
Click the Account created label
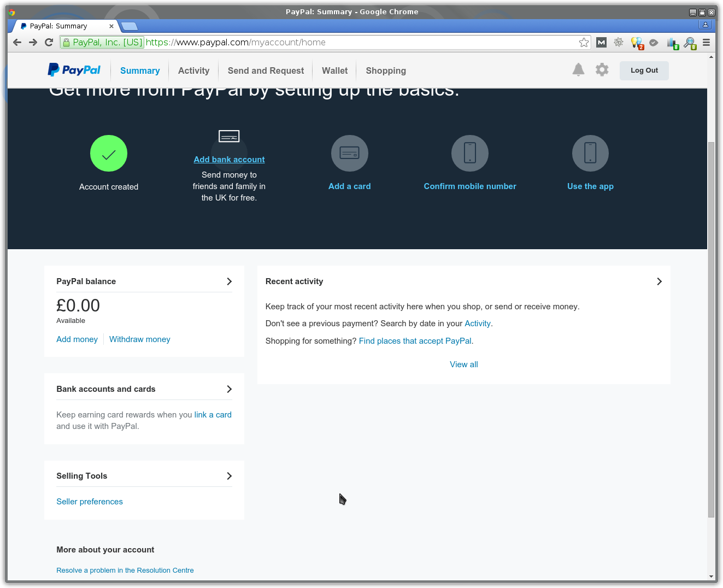109,187
